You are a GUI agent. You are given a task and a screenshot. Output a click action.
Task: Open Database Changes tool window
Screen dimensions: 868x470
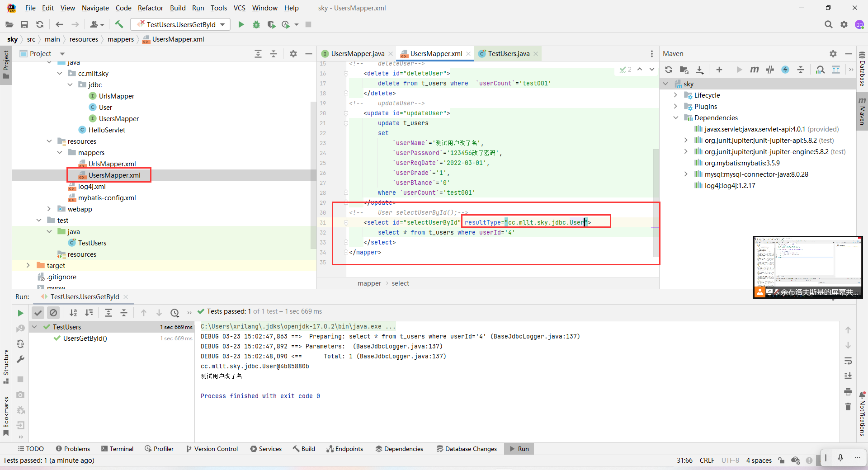point(467,449)
